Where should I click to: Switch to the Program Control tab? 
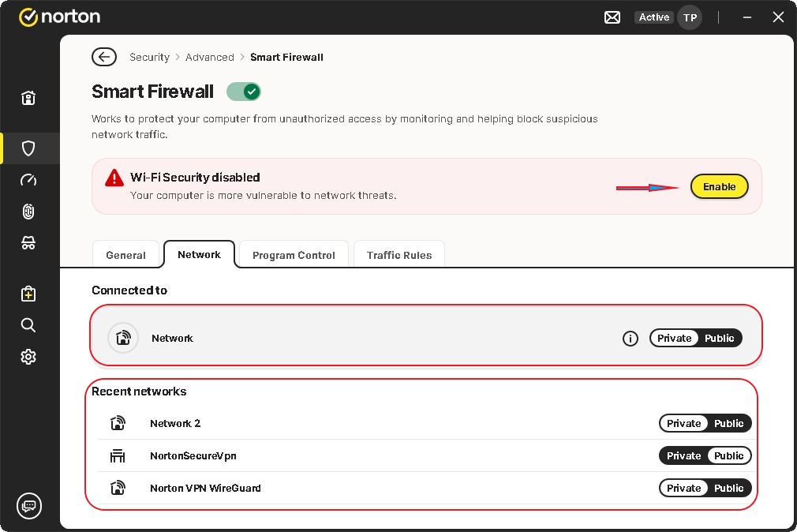tap(294, 255)
